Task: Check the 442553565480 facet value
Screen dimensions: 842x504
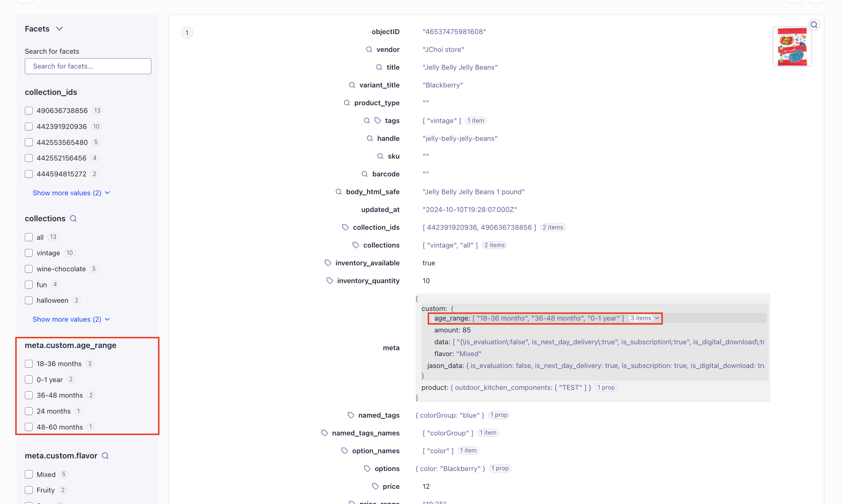Action: 29,142
